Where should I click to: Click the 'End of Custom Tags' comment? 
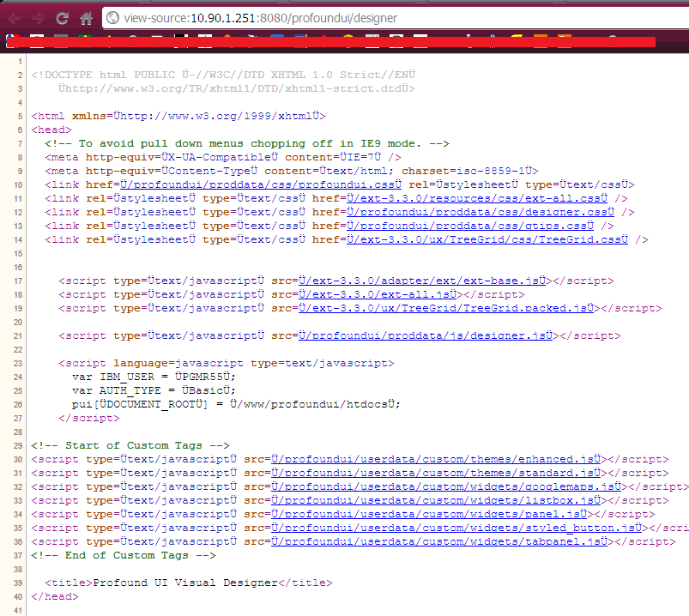click(124, 555)
